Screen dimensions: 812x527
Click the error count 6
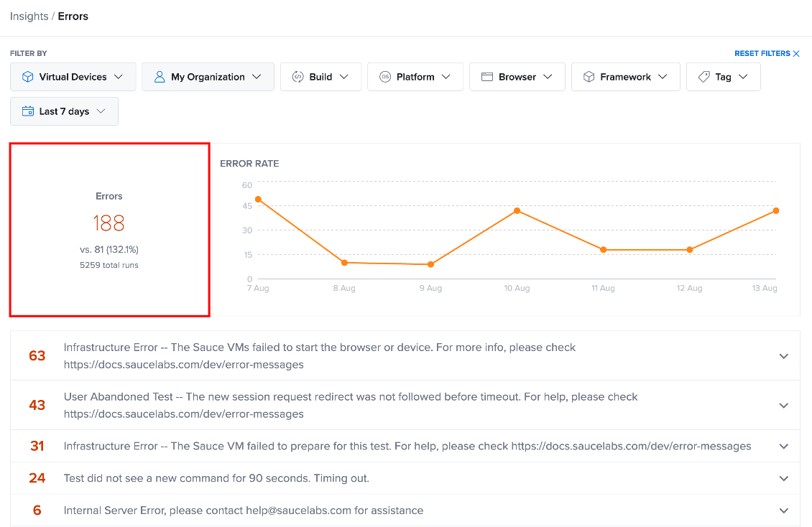[x=37, y=510]
